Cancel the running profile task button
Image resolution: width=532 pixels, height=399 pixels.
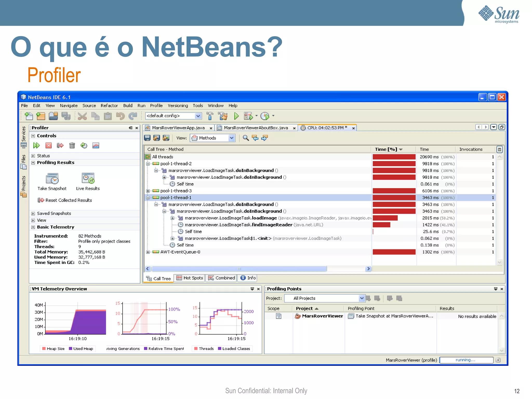498,360
